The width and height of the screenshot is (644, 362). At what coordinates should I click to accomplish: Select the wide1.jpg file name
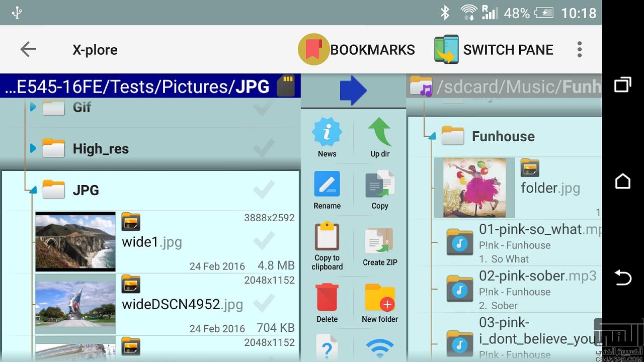(x=151, y=242)
